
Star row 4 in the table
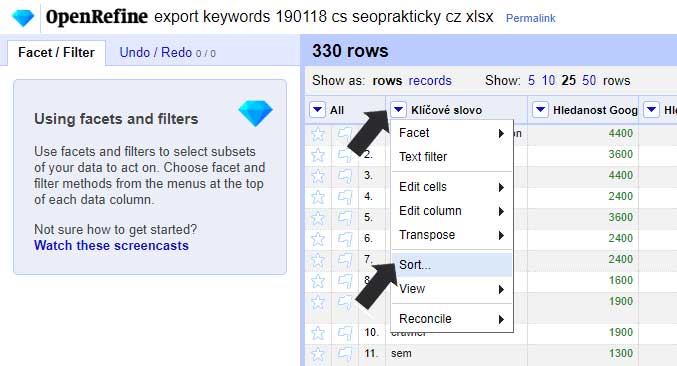318,197
